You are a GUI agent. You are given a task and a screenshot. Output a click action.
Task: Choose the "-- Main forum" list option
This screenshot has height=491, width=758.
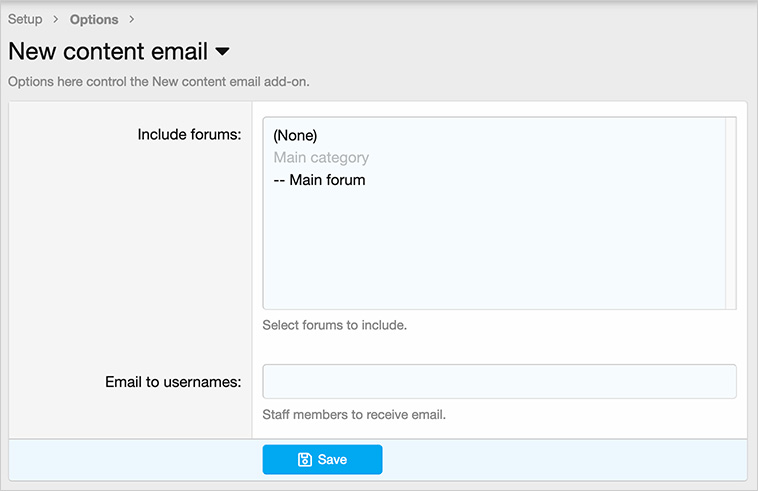(319, 180)
